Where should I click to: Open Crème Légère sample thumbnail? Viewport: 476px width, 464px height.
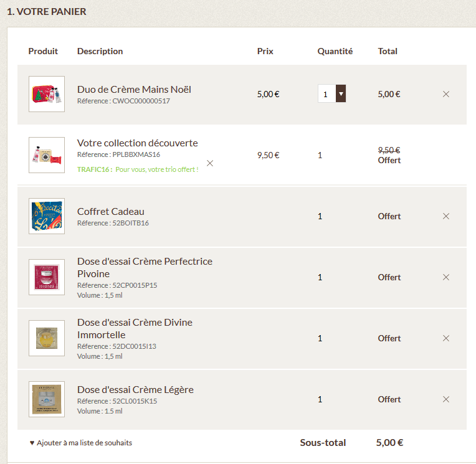click(x=47, y=399)
